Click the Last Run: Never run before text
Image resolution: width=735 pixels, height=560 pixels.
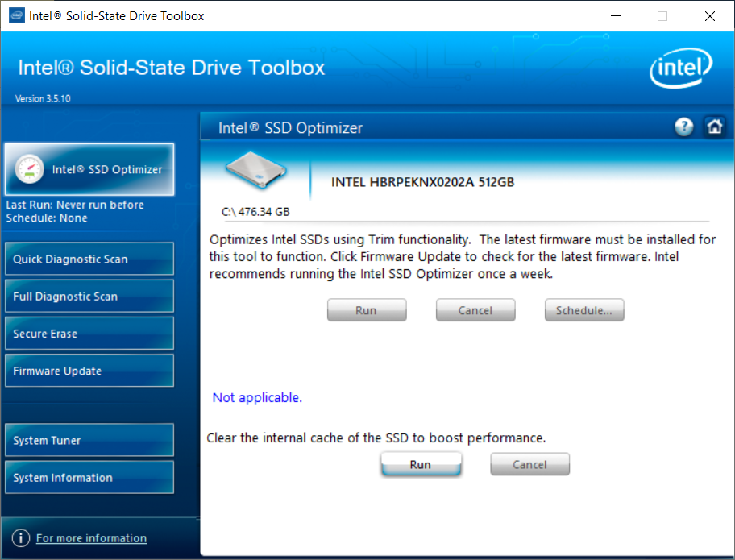tap(75, 205)
